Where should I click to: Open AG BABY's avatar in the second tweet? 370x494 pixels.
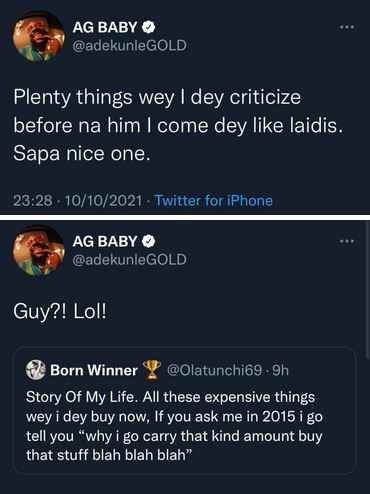[39, 251]
